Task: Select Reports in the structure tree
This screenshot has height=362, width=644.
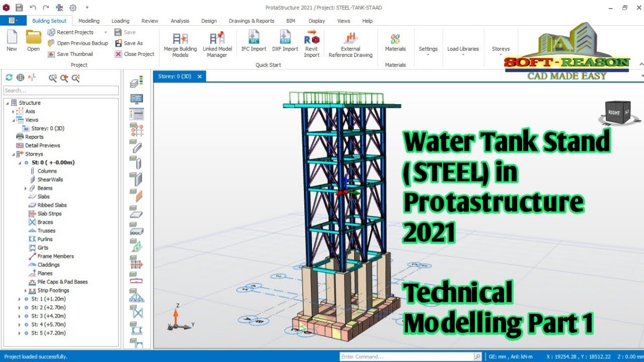Action: tap(34, 137)
